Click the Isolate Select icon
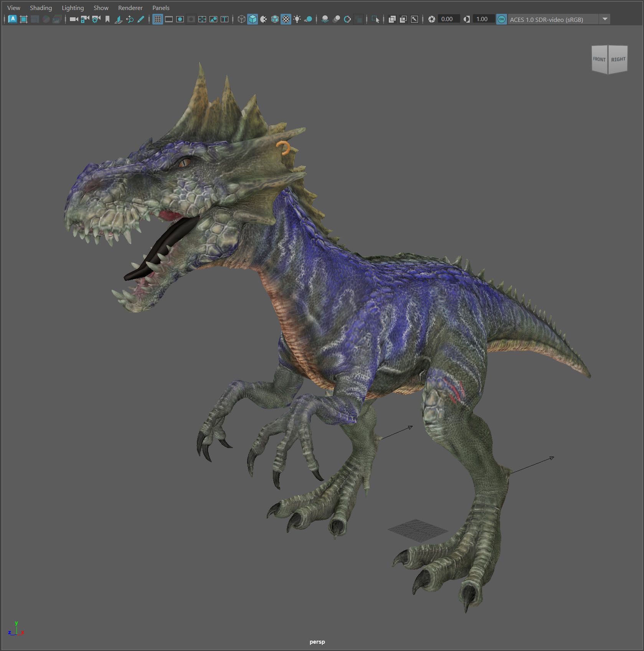Image resolution: width=644 pixels, height=651 pixels. pyautogui.click(x=375, y=19)
